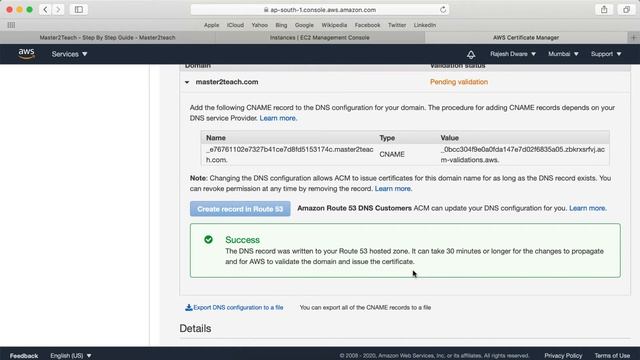This screenshot has height=360, width=640.
Task: Open the Safari share icon
Action: 604,9
